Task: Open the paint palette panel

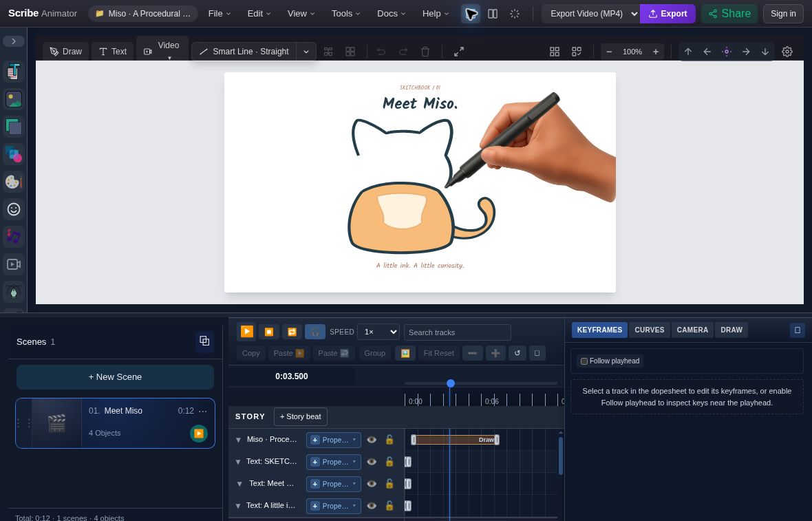Action: pyautogui.click(x=14, y=182)
